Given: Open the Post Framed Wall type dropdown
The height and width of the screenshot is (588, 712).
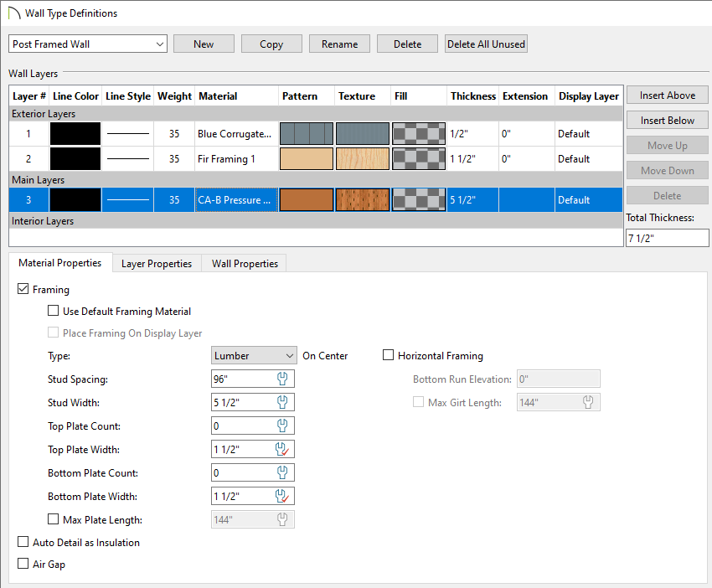Looking at the screenshot, I should point(162,43).
